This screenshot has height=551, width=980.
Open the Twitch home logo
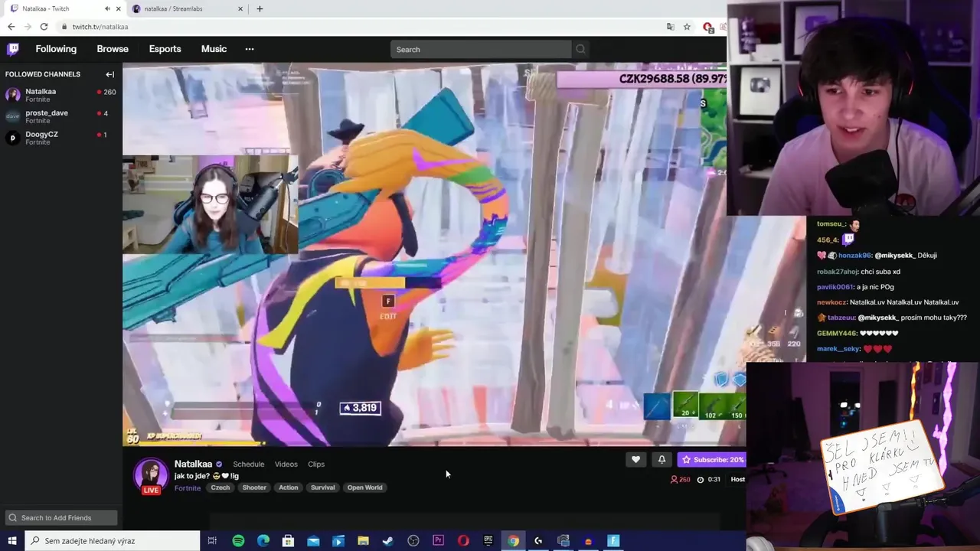[x=13, y=49]
